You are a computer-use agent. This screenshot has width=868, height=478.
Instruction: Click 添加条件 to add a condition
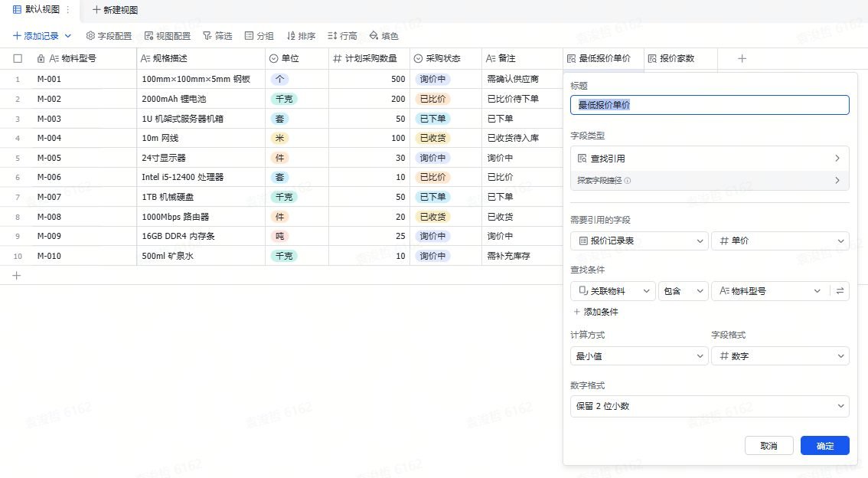click(596, 312)
